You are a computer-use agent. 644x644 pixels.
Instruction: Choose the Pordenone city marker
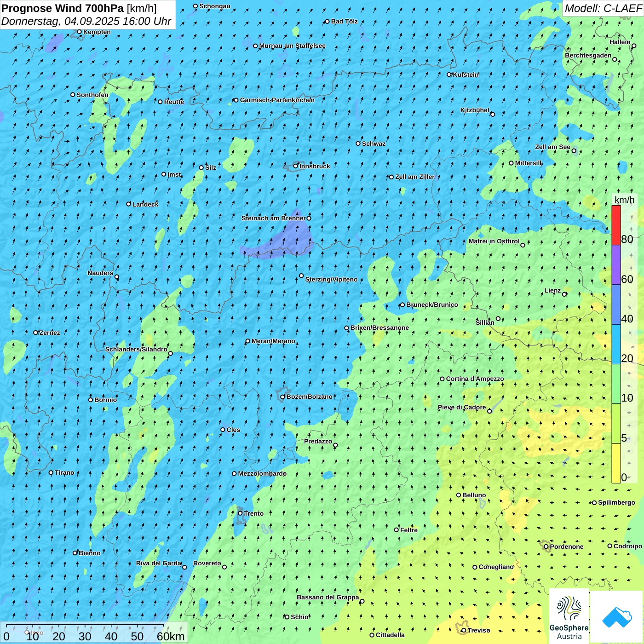[546, 546]
